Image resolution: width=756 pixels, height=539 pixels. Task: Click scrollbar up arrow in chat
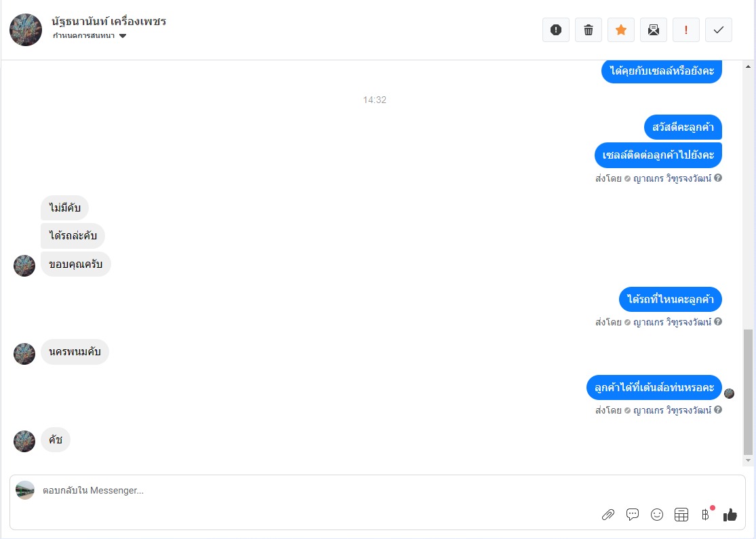749,66
